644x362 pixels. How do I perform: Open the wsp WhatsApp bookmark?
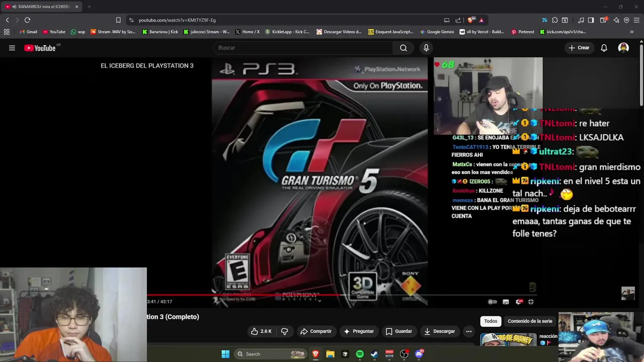pyautogui.click(x=78, y=32)
